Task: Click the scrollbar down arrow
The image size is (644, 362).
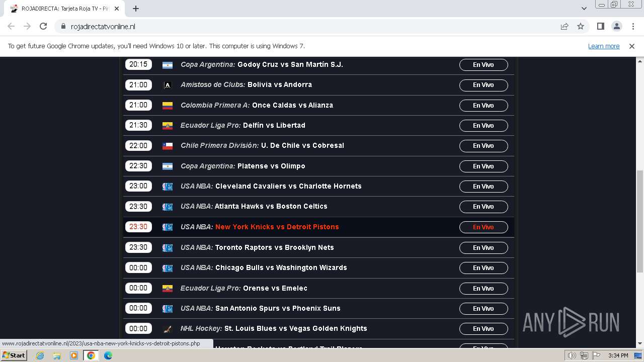Action: coord(639,344)
